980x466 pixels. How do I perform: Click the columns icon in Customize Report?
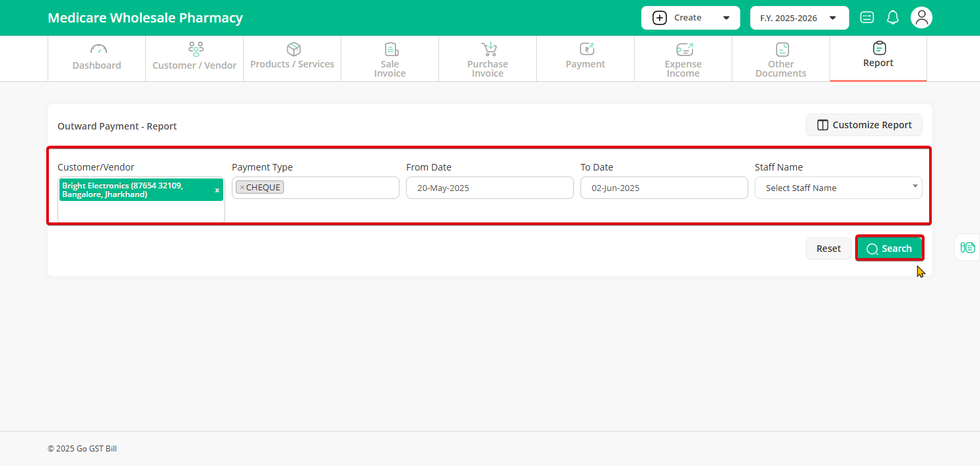(x=823, y=125)
